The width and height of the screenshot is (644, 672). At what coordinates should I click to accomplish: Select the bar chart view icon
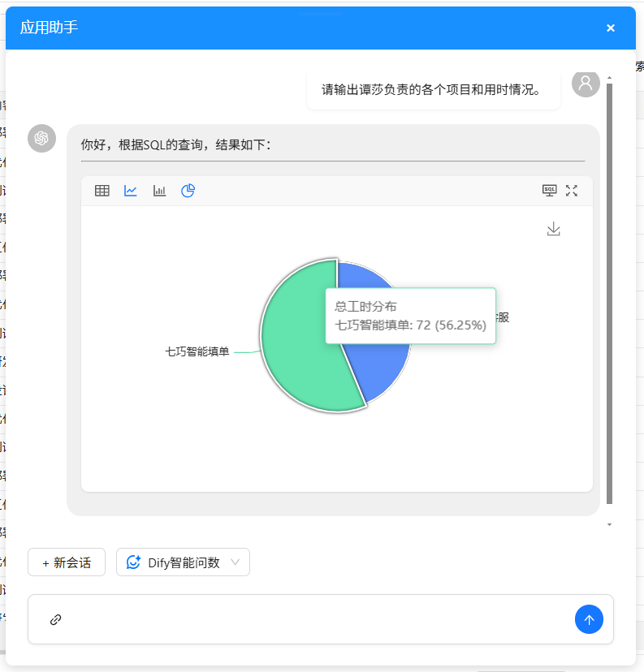coord(159,191)
